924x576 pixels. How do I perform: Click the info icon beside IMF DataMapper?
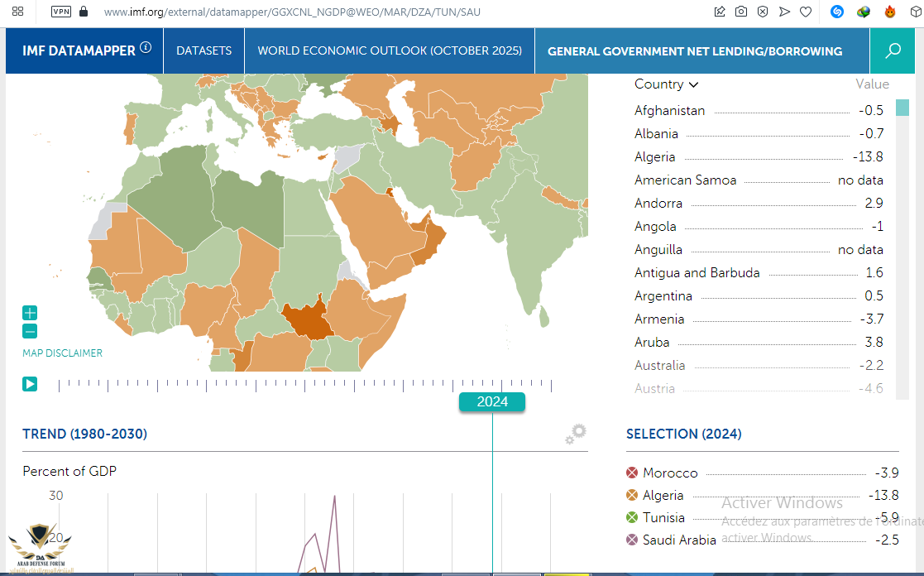[x=146, y=48]
